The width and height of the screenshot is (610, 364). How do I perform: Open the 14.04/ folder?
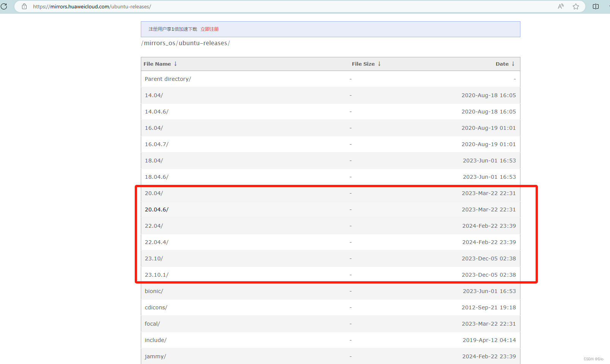pos(154,95)
